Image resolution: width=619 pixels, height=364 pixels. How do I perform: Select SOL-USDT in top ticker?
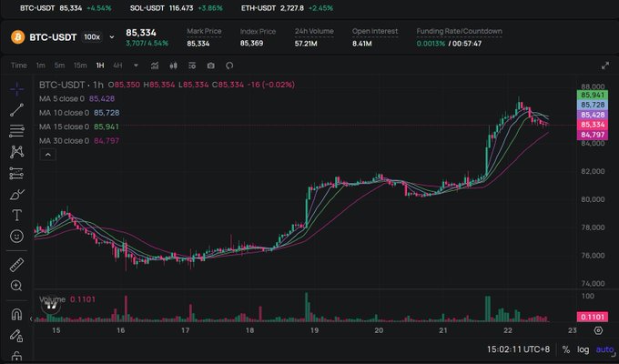tap(176, 8)
